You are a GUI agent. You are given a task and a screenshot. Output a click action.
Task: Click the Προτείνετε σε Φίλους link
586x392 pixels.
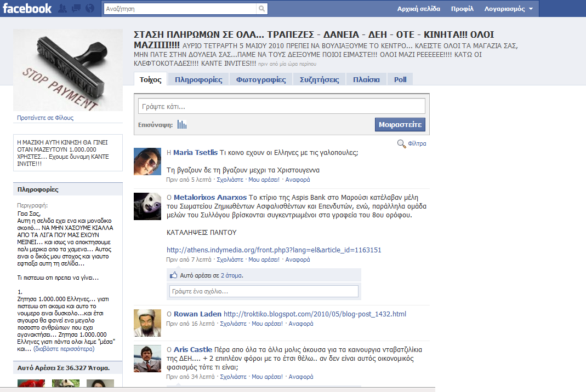coord(45,118)
